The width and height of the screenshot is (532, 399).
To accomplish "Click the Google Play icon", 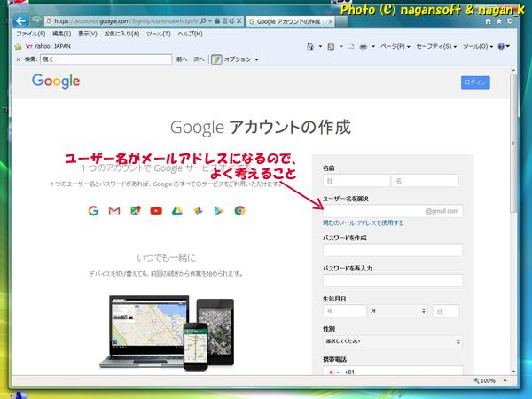I will (219, 210).
